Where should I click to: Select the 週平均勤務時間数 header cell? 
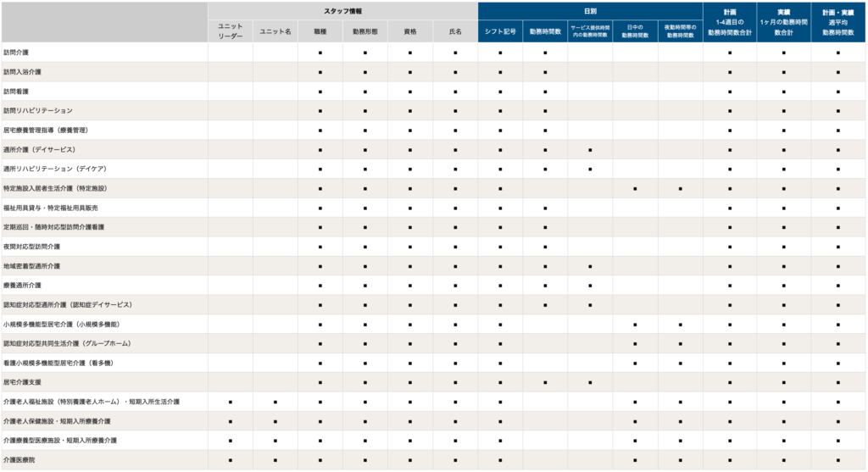pos(838,22)
